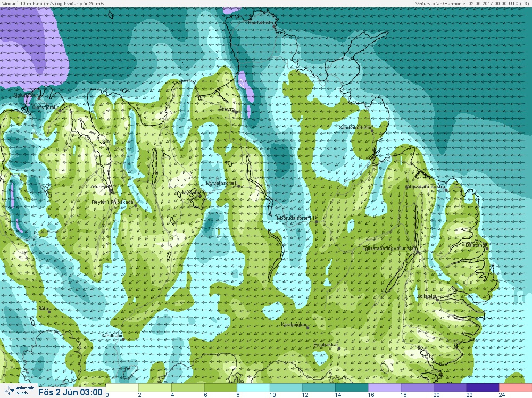The height and width of the screenshot is (398, 532).
Task: Select the 12–14 m/s teal legend swatch
Action: pyautogui.click(x=319, y=387)
